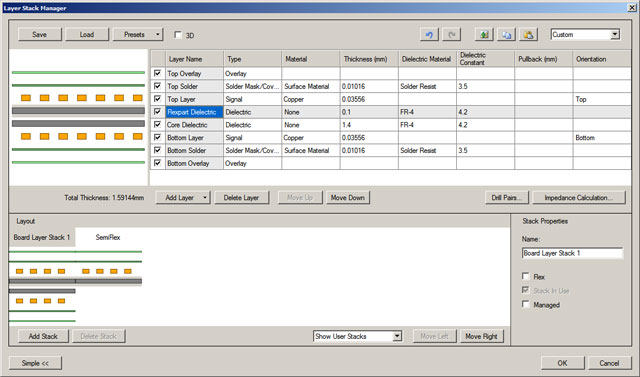Viewport: 640px width, 377px height.
Task: Click Top Solder's Solder Resist cell
Action: pos(427,86)
